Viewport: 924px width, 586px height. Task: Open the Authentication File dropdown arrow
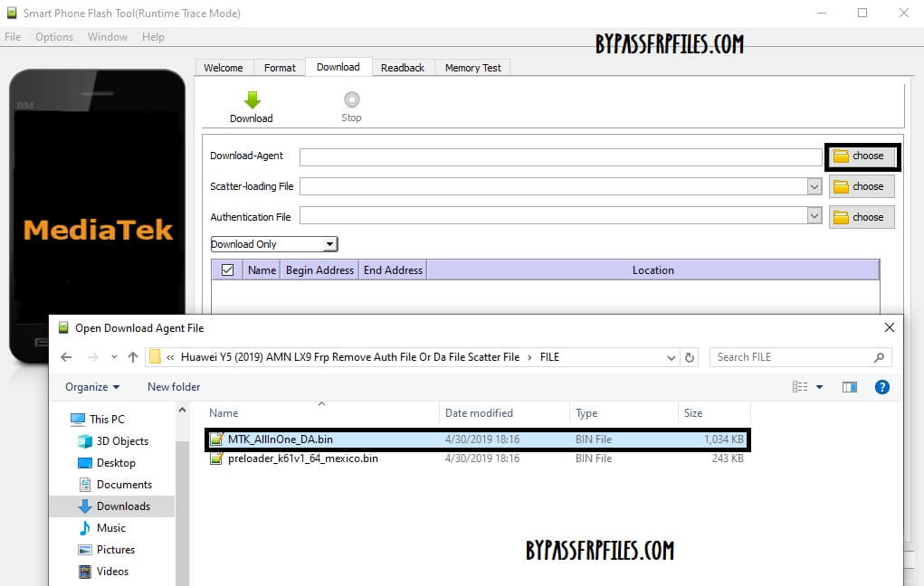tap(814, 217)
